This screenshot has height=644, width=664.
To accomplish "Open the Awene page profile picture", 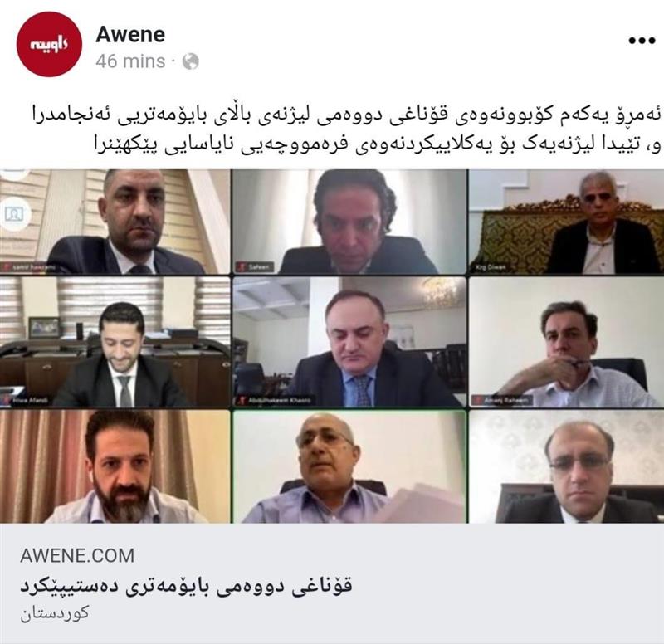I will (x=48, y=44).
